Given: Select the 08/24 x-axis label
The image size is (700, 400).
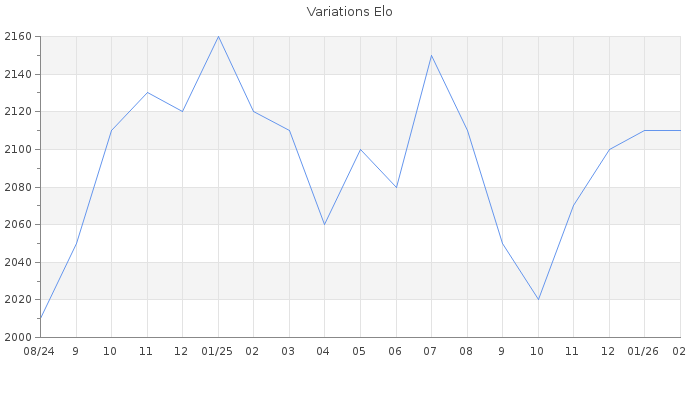Looking at the screenshot, I should [x=39, y=351].
